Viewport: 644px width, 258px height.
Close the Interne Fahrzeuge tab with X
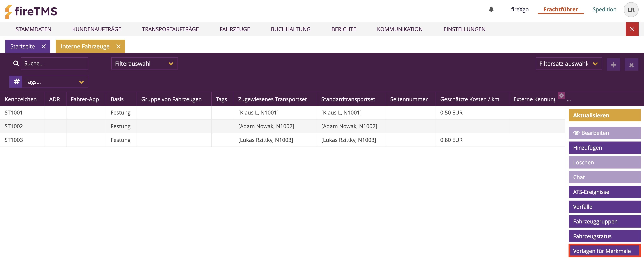click(118, 46)
